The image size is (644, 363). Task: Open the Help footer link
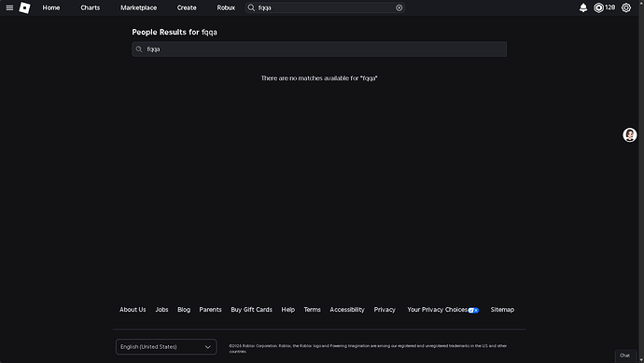point(287,310)
